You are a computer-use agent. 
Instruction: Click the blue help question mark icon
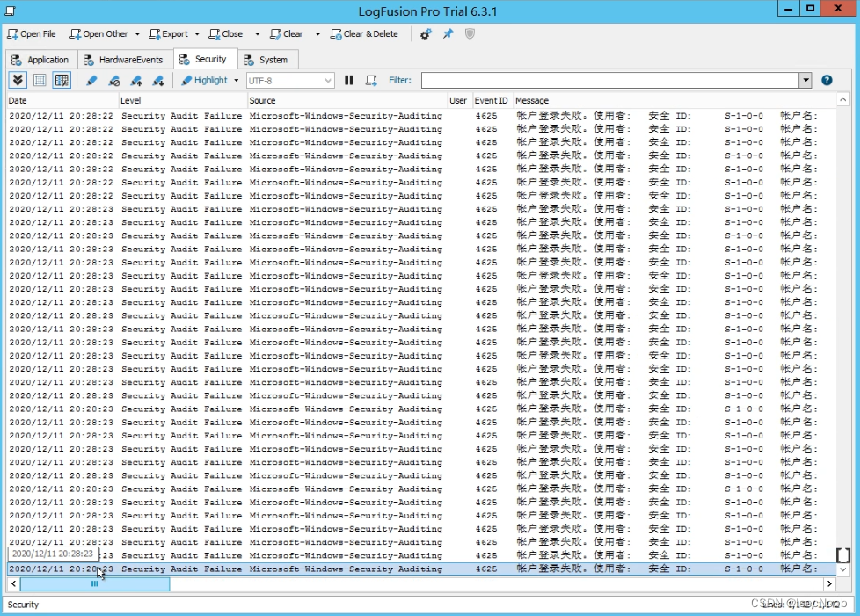(x=827, y=81)
